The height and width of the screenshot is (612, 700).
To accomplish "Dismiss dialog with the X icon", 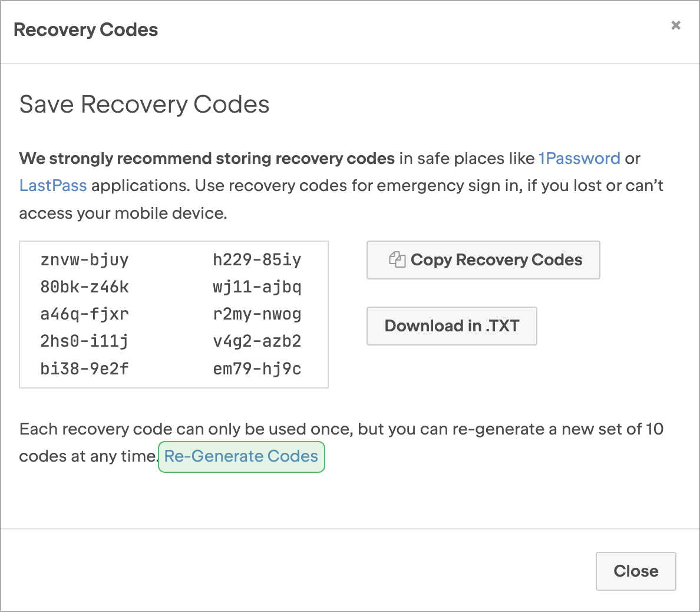I will tap(676, 25).
